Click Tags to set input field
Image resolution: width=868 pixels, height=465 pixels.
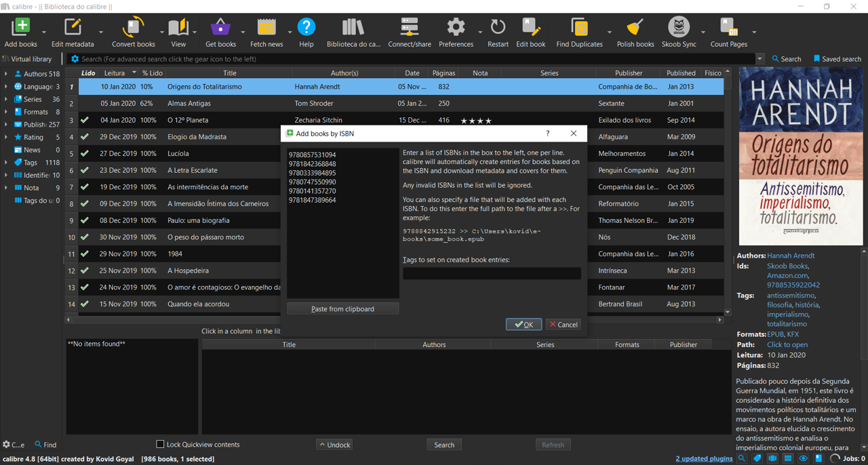492,273
